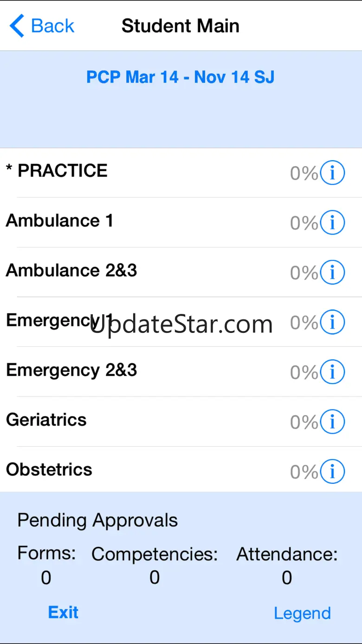Tap the pending Competencies count
This screenshot has width=362, height=644.
click(155, 578)
